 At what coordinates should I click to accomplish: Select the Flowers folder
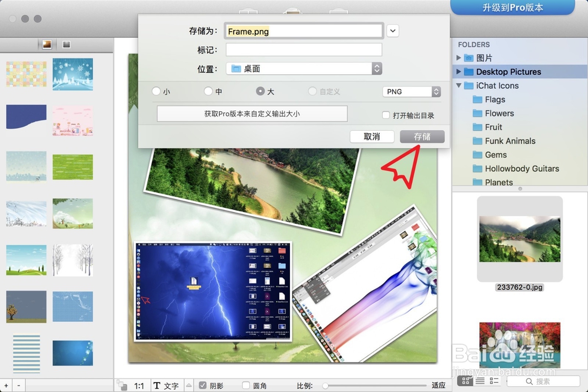493,114
